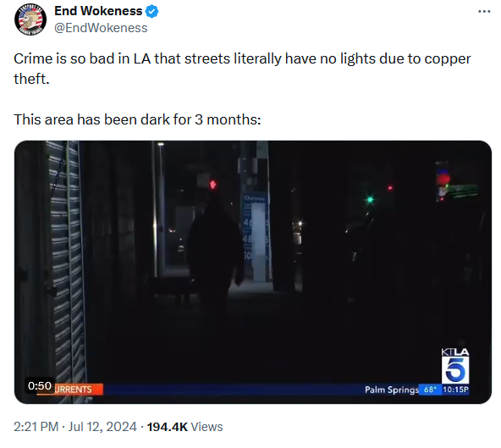This screenshot has height=448, width=501.
Task: Open the 2:21 PM timestamp link
Action: click(x=36, y=427)
